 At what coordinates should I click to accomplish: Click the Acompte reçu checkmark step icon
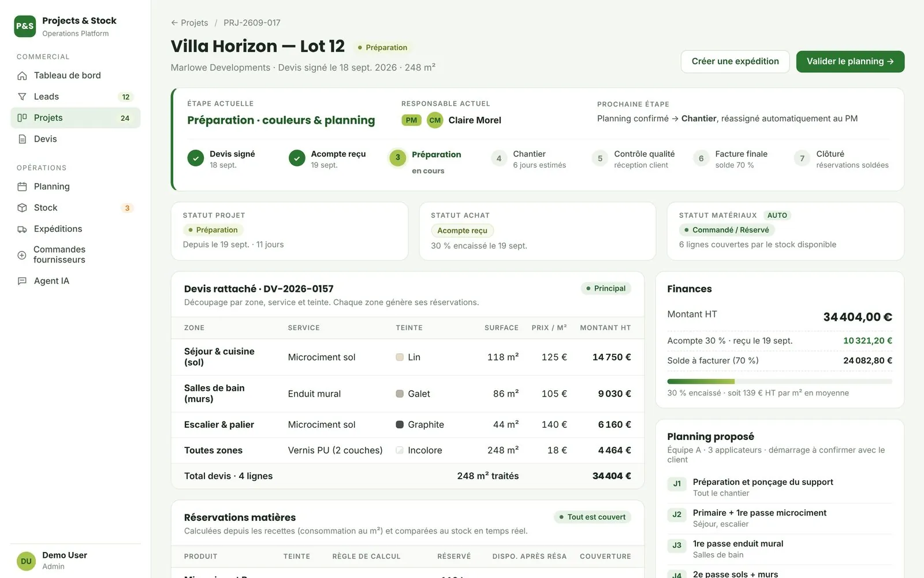pos(297,158)
